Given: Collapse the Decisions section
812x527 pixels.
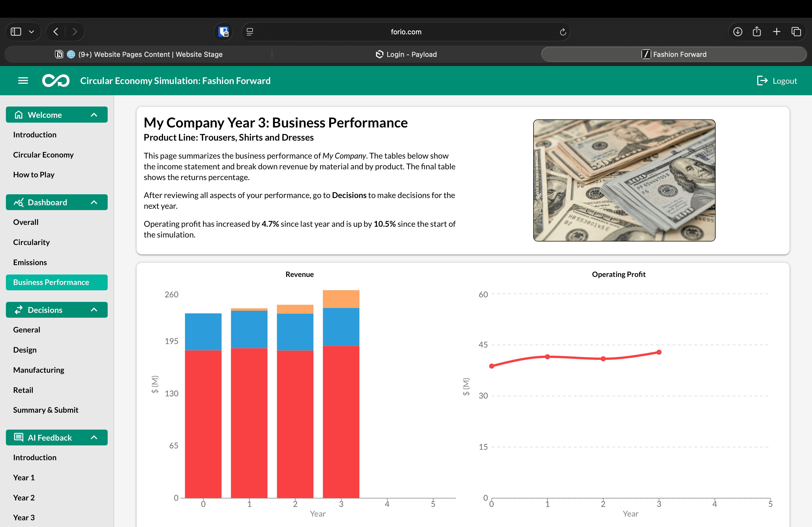Looking at the screenshot, I should [94, 310].
